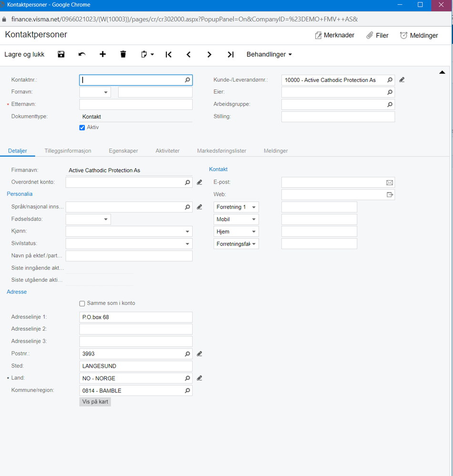Open the Aktiviteter tab
This screenshot has width=453, height=476.
(x=167, y=151)
